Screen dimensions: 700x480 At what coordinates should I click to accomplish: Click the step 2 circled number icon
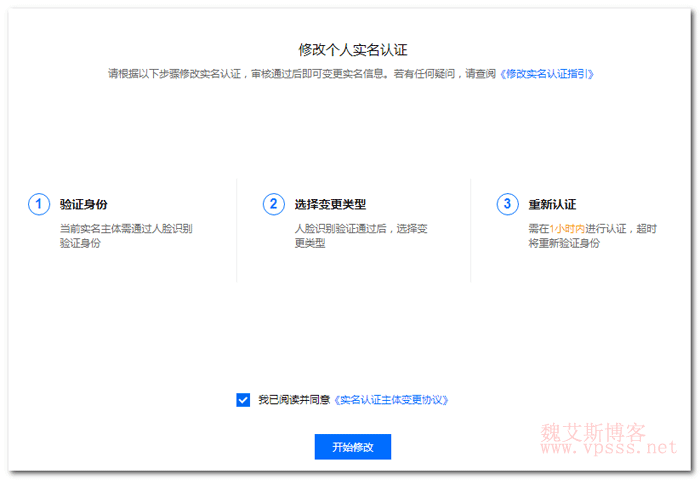(273, 204)
